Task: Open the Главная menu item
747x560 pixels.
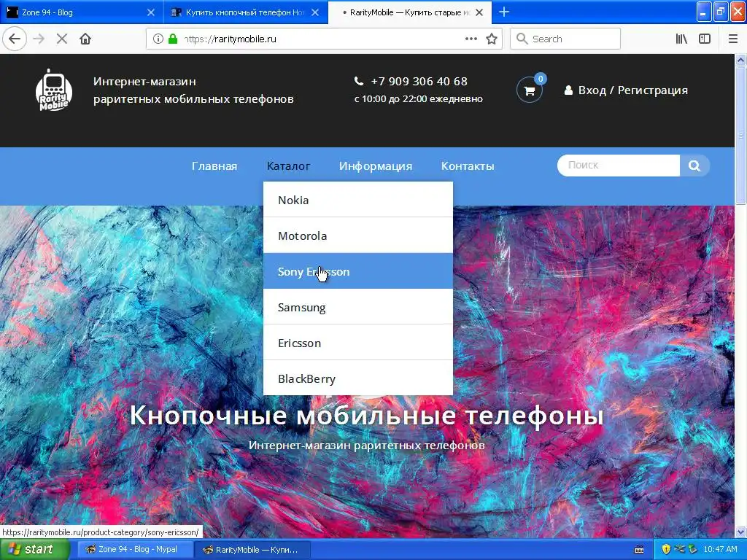Action: (214, 166)
